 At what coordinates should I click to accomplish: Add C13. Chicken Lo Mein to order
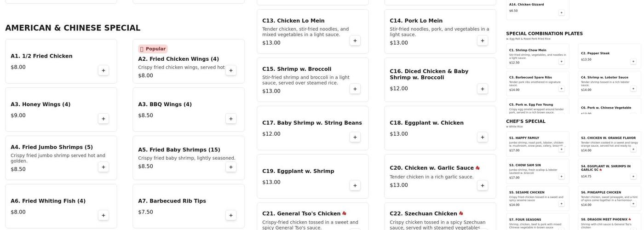tap(355, 40)
